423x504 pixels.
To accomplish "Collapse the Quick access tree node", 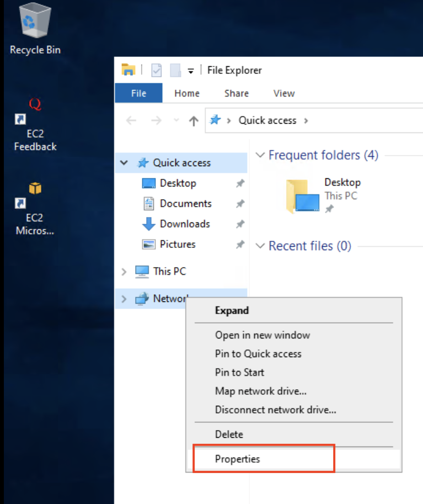I will (x=124, y=163).
